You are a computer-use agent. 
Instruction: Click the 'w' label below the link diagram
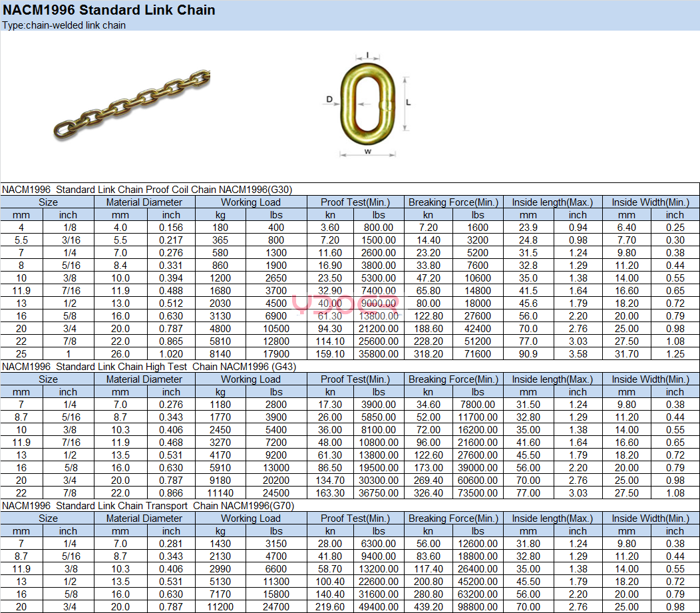tap(368, 151)
